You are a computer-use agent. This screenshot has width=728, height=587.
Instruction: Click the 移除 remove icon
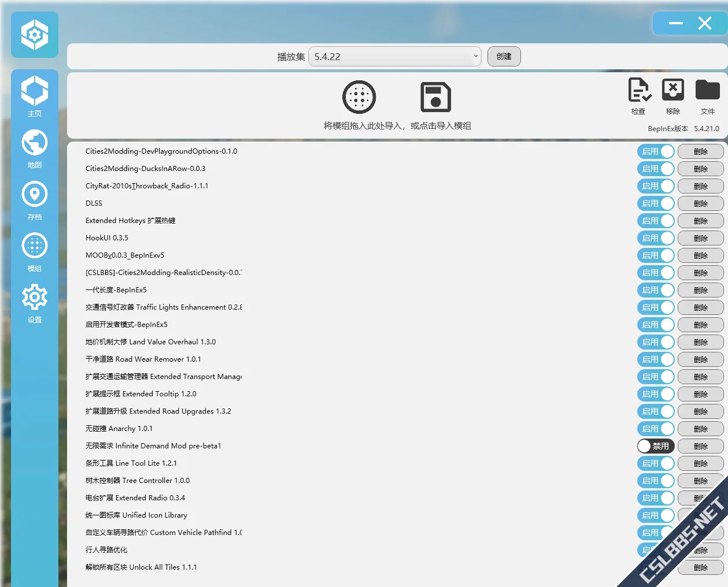coord(673,96)
